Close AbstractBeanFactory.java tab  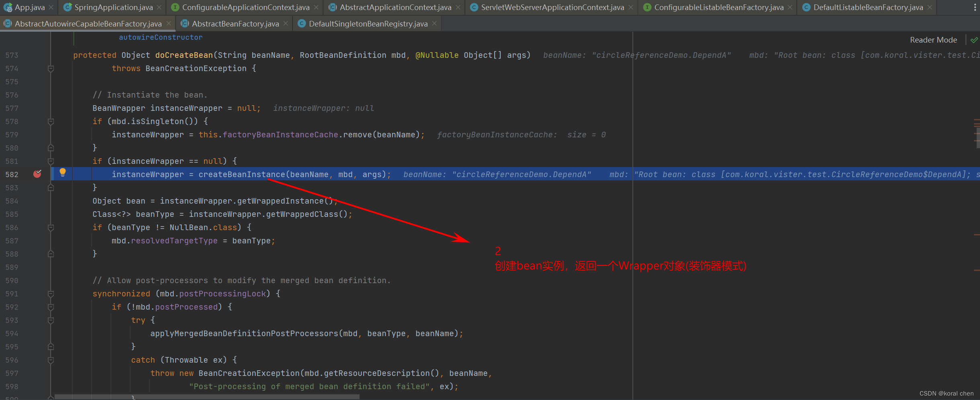pyautogui.click(x=286, y=24)
